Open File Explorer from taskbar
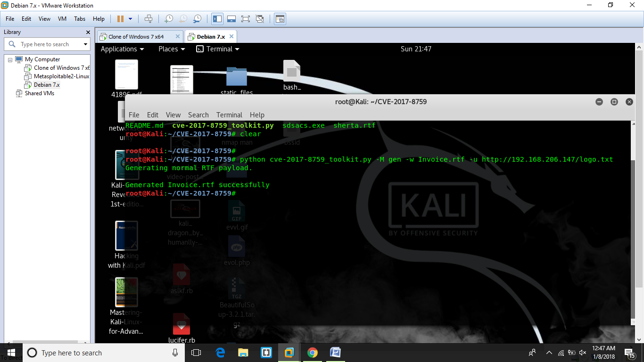 tap(243, 353)
